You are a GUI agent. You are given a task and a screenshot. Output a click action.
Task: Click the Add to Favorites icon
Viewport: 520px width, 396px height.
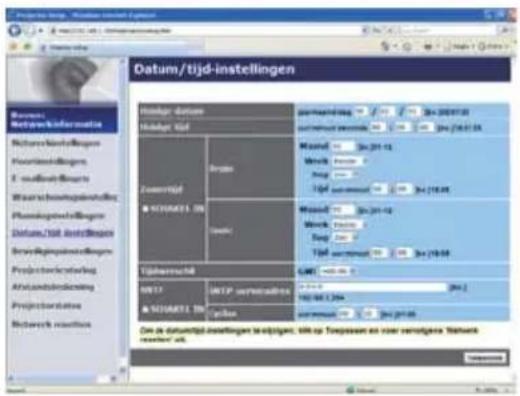(28, 47)
